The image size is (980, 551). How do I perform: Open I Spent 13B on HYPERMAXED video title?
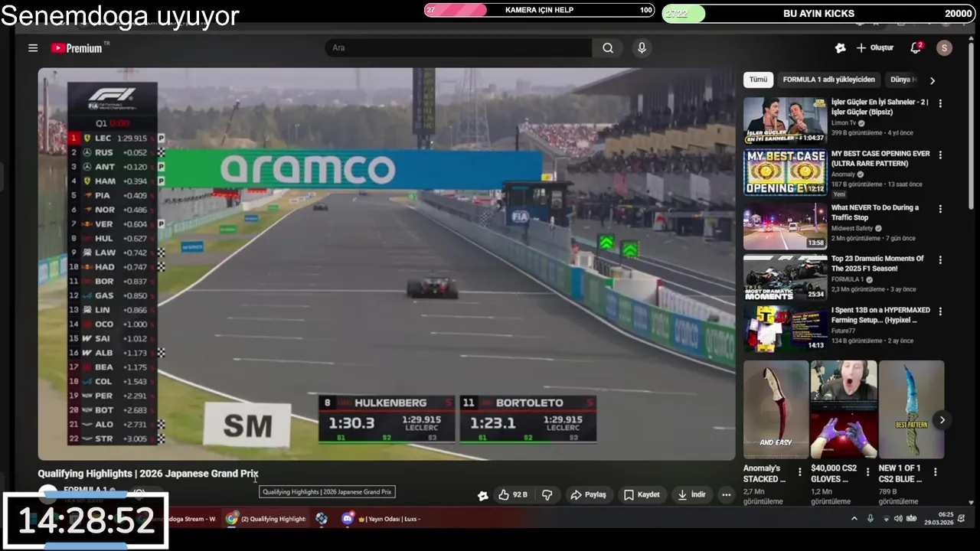(x=880, y=315)
